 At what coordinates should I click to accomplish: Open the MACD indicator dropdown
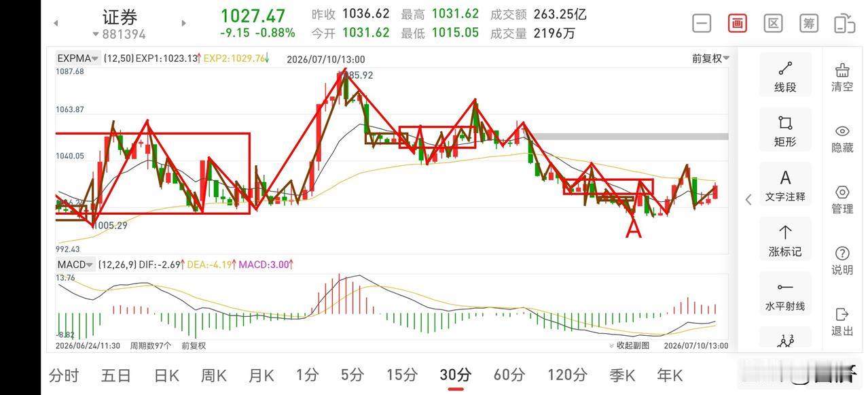75,264
